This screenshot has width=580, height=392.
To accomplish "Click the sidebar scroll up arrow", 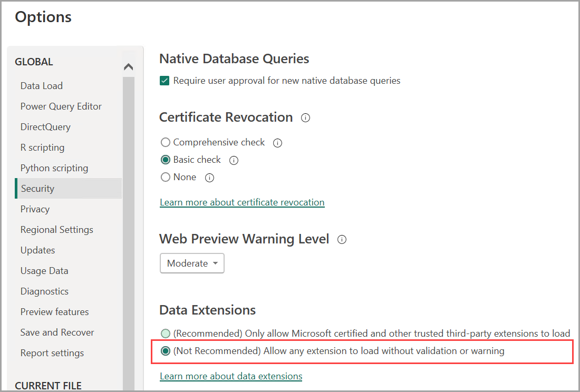I will [x=128, y=67].
